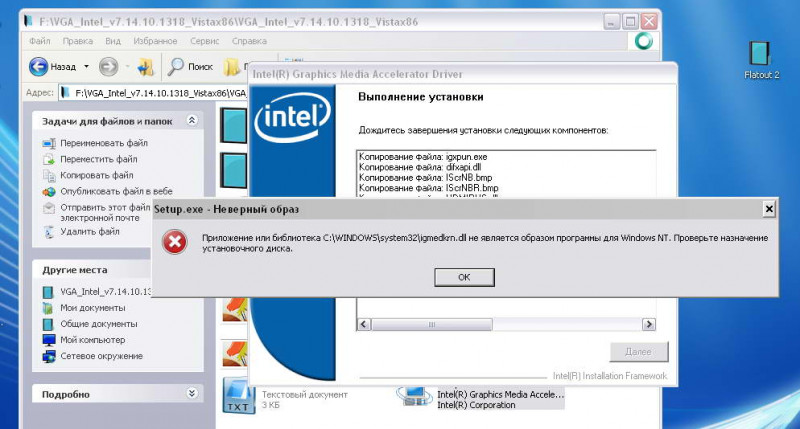Open the Справка menu in Explorer
The height and width of the screenshot is (429, 800).
tap(249, 41)
